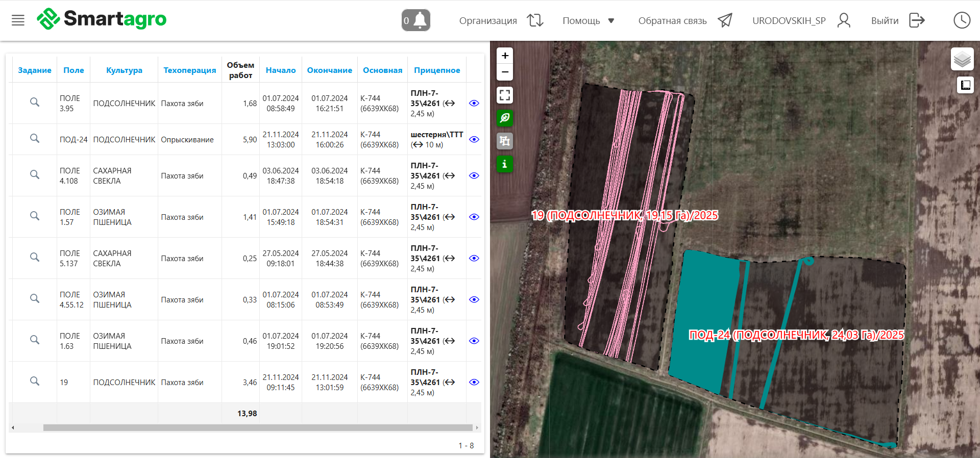Open URODOVSKIH_SP user profile menu
This screenshot has height=458, width=980.
pyautogui.click(x=801, y=21)
